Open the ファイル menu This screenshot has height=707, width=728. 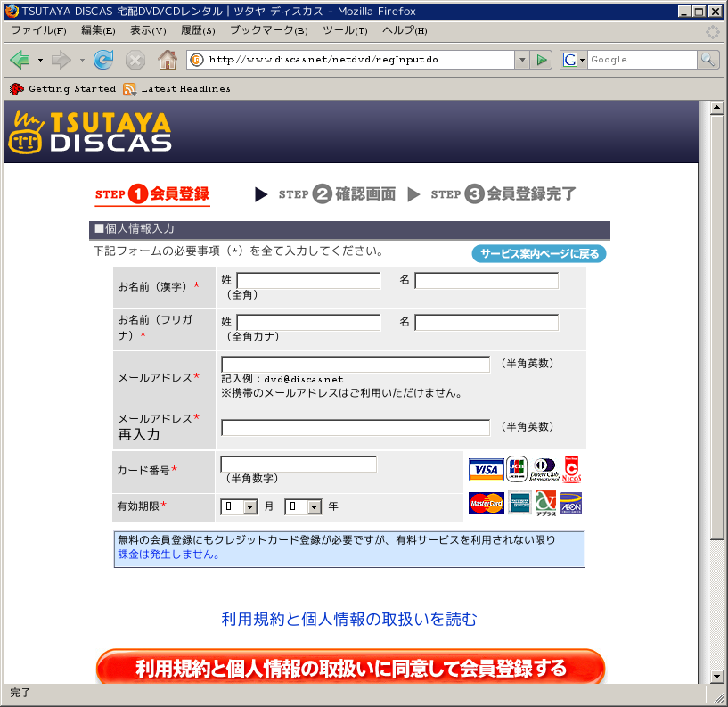pyautogui.click(x=39, y=30)
